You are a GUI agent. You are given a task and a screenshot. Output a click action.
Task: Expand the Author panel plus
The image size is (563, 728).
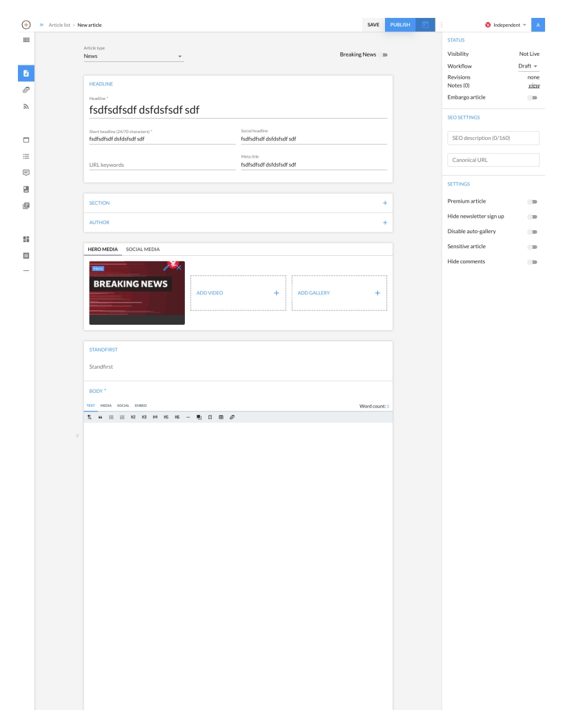coord(384,223)
